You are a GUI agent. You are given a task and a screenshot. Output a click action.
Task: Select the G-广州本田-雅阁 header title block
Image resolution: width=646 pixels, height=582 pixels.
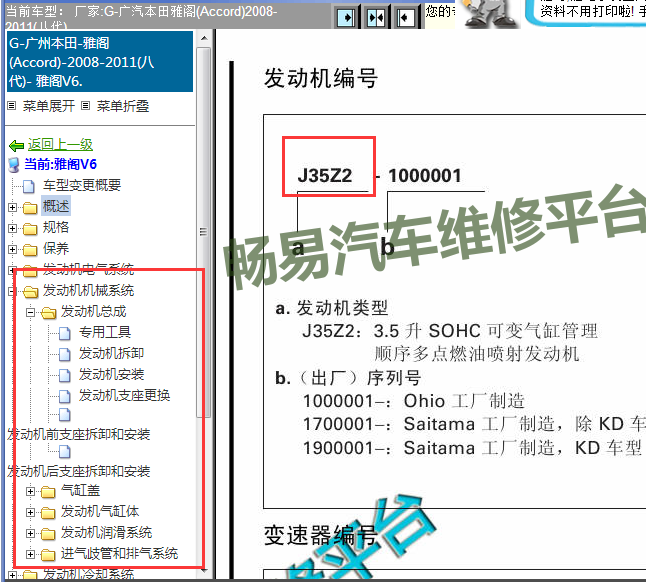(x=100, y=62)
